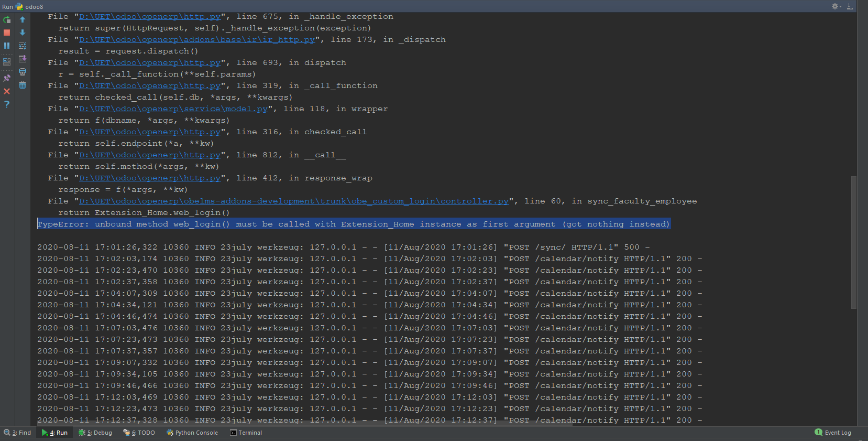Click the 'return Extension_Home.web_login()' line
Screen dimensions: 868x441
point(144,213)
